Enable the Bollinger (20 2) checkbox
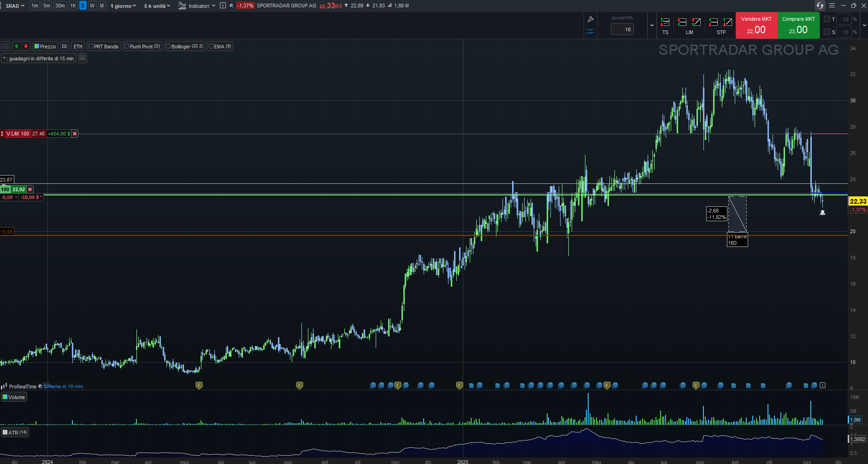This screenshot has width=868, height=464. [x=168, y=46]
